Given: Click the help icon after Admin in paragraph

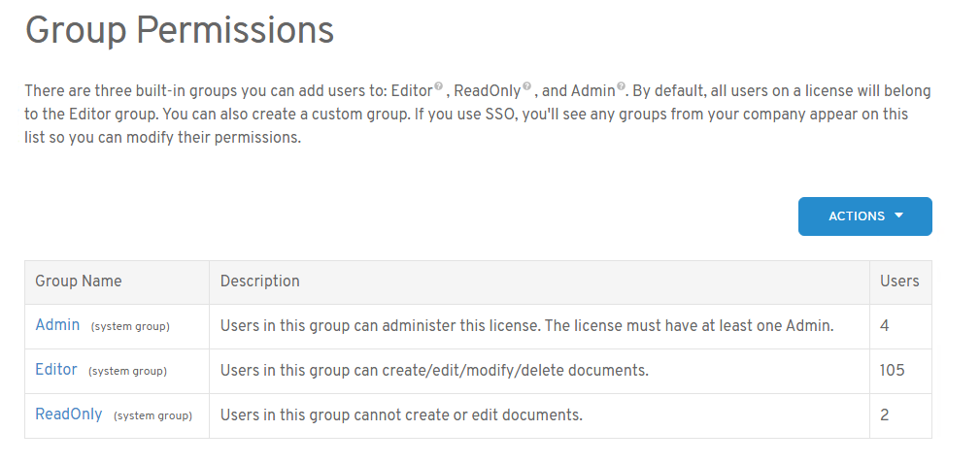Looking at the screenshot, I should [x=621, y=86].
